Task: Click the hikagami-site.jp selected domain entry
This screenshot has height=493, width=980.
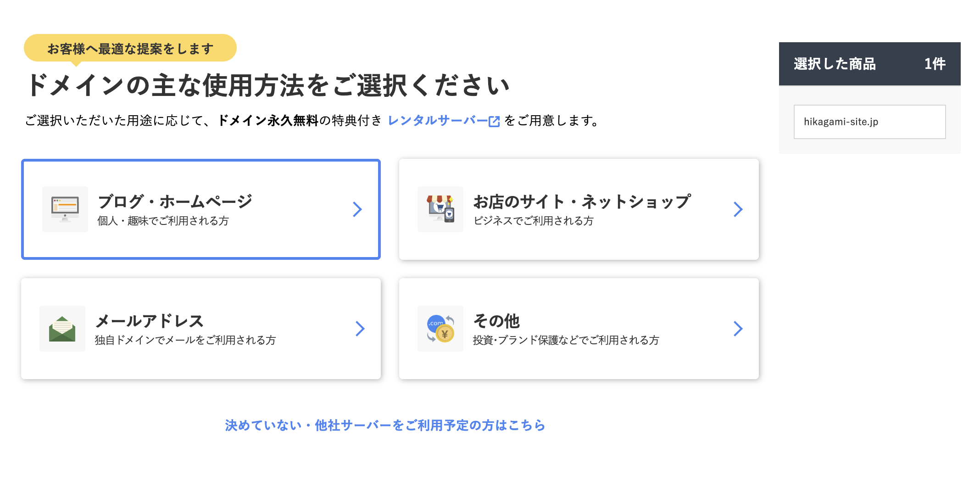Action: click(x=869, y=121)
